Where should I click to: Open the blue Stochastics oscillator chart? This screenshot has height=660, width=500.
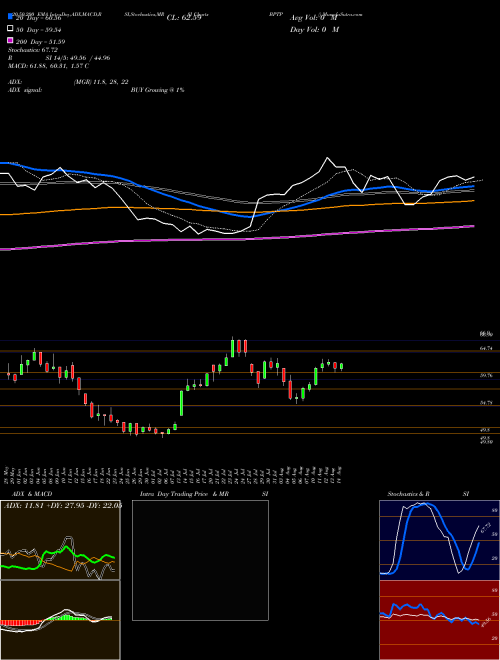click(x=439, y=540)
